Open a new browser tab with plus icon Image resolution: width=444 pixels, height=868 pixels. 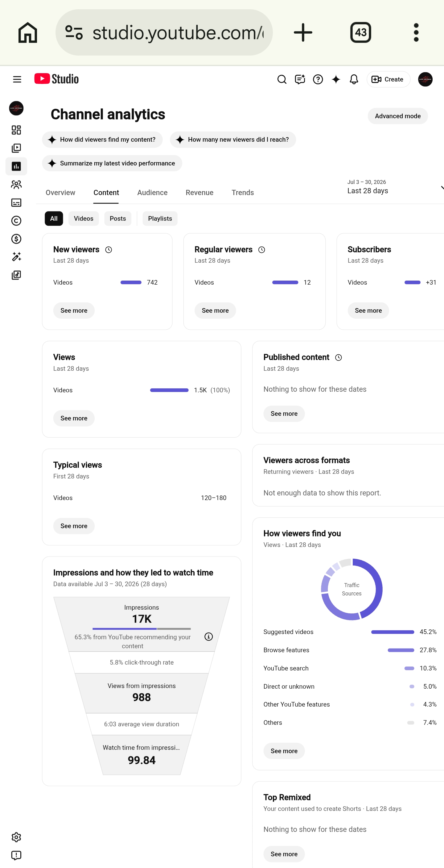pyautogui.click(x=303, y=32)
